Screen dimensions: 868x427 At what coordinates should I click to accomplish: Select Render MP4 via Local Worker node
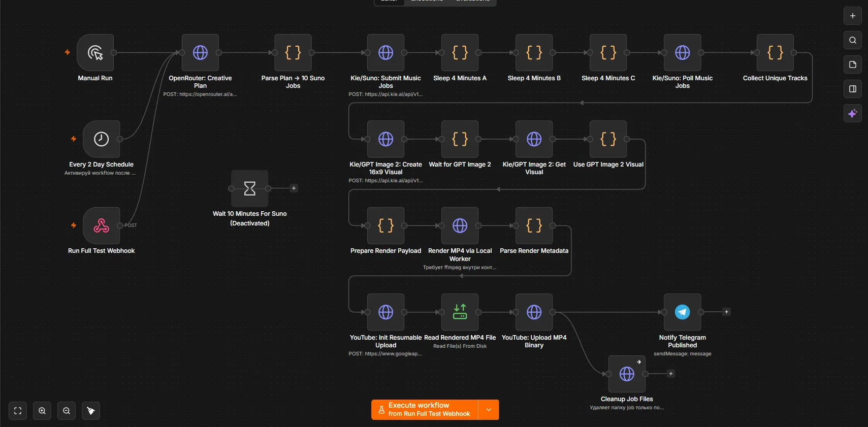(x=460, y=225)
